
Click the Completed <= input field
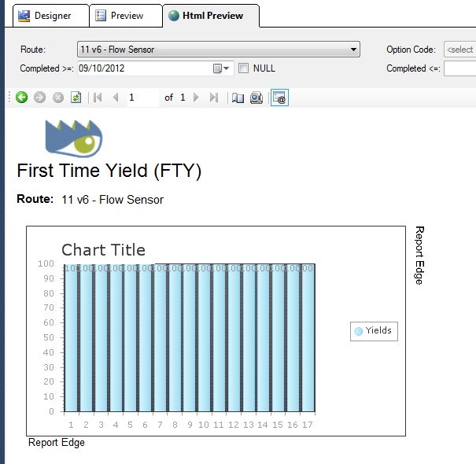(459, 68)
